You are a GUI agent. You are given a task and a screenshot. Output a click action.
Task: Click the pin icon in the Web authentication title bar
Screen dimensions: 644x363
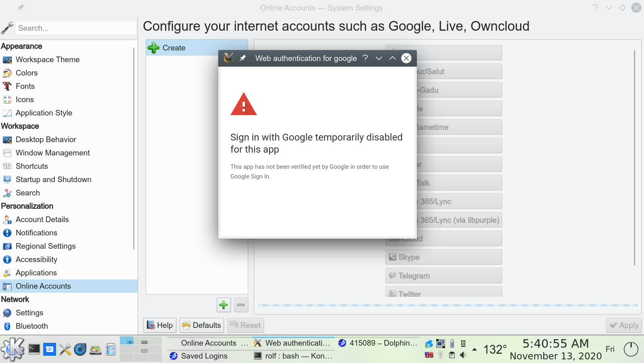click(x=243, y=58)
